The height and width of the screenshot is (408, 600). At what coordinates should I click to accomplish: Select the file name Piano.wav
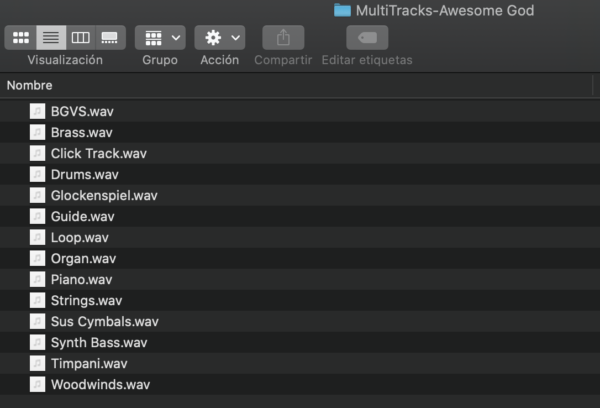82,279
